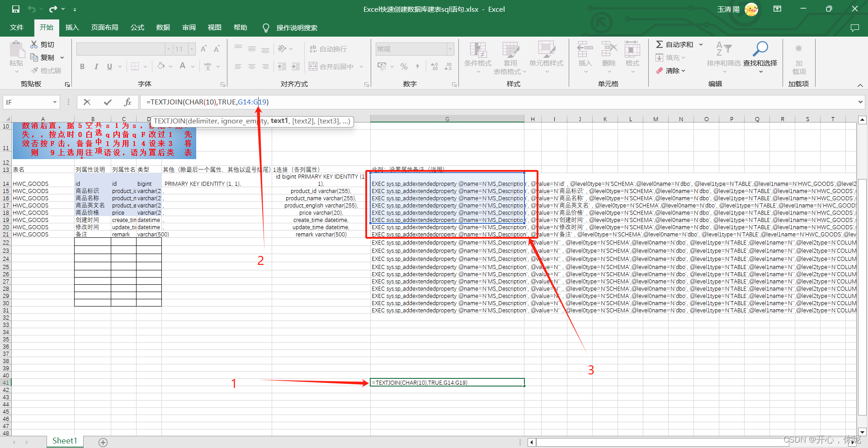The width and height of the screenshot is (868, 448).
Task: Click decrease decimal icon
Action: click(448, 66)
